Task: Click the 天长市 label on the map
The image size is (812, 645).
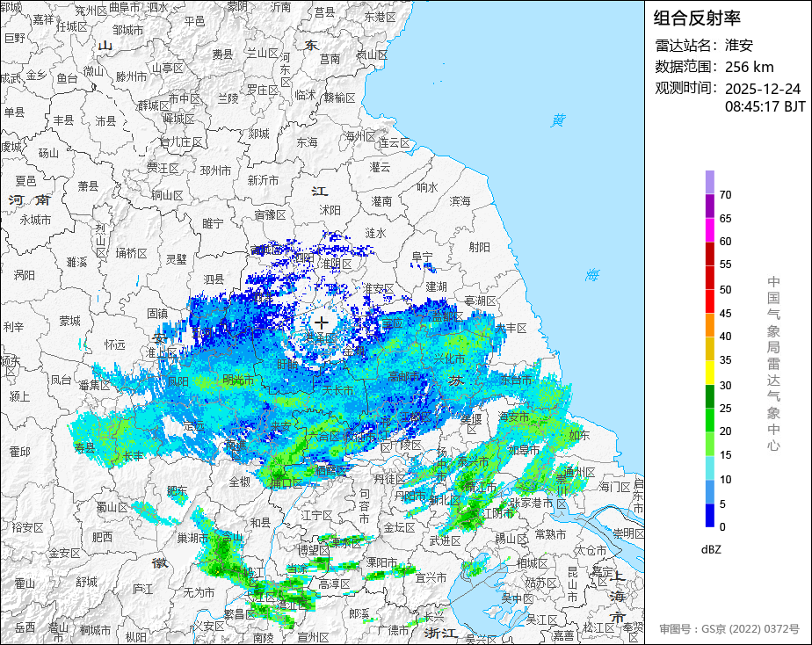Action: pos(337,390)
